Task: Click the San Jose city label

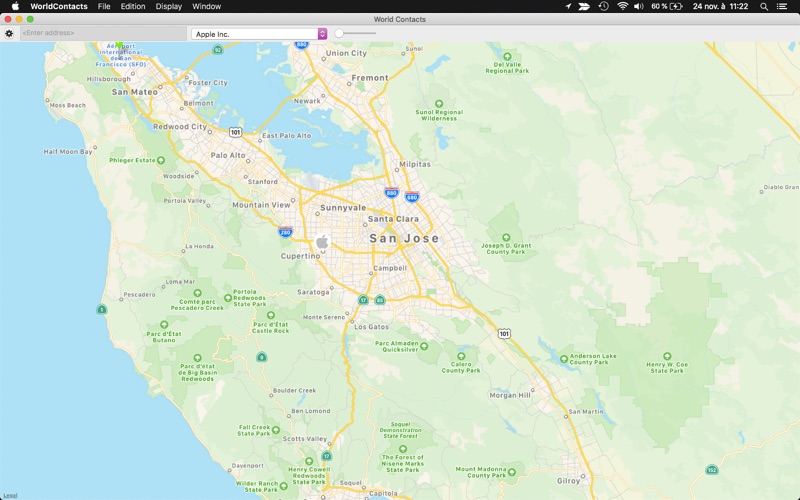Action: point(404,238)
